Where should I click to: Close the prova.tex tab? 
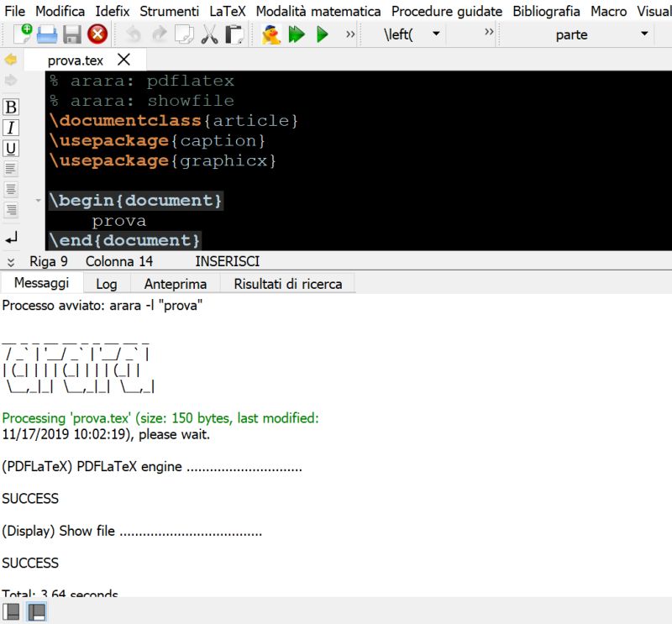point(123,60)
